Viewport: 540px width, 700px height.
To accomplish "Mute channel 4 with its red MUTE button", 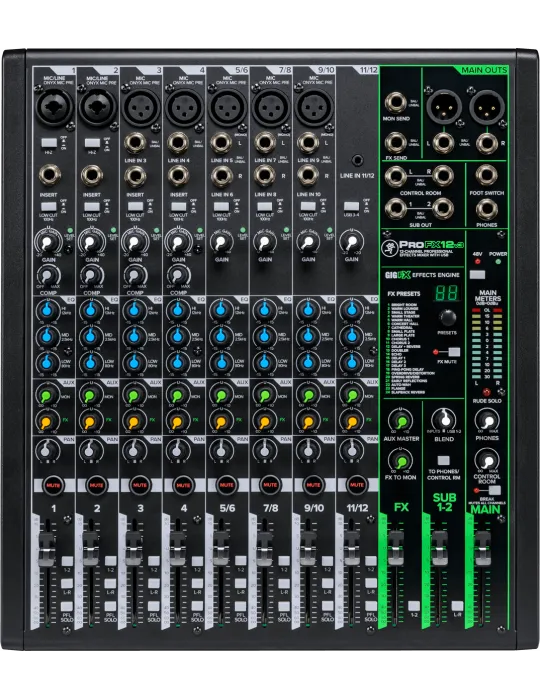I will point(183,485).
